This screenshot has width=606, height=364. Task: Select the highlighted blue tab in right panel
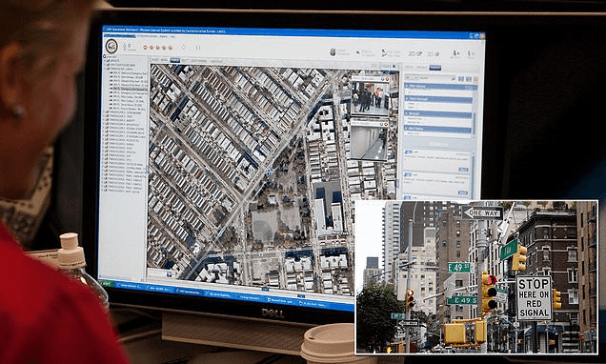pyautogui.click(x=434, y=68)
